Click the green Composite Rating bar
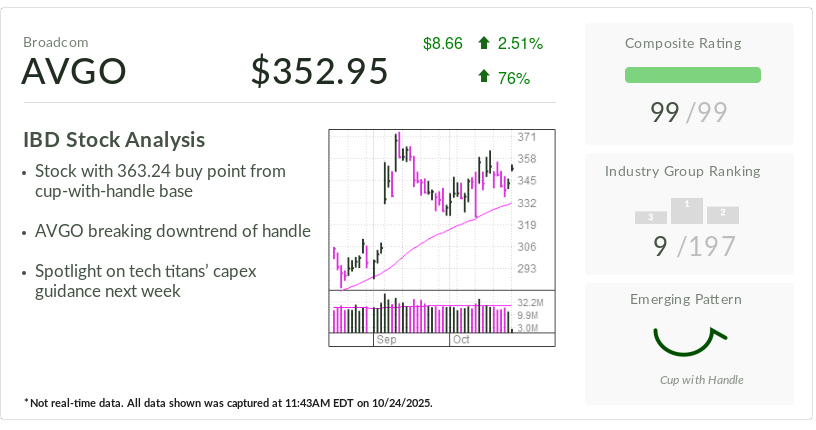The height and width of the screenshot is (430, 816). tap(692, 75)
